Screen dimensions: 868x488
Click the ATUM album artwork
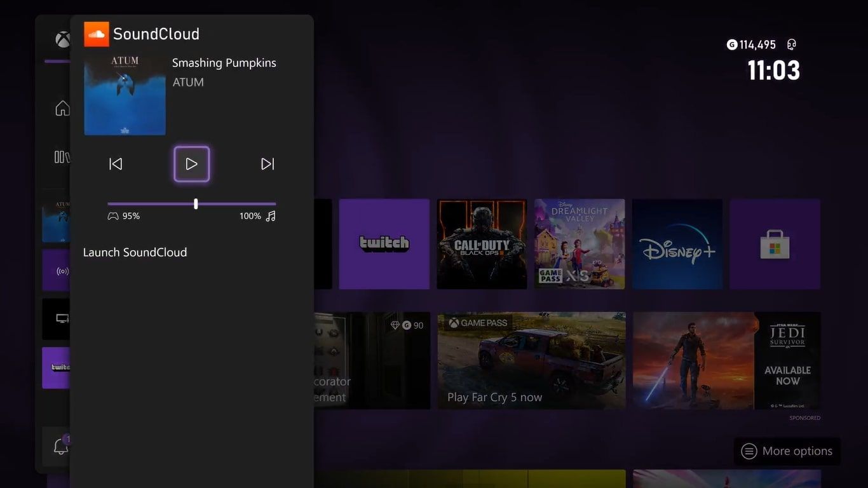(x=125, y=94)
